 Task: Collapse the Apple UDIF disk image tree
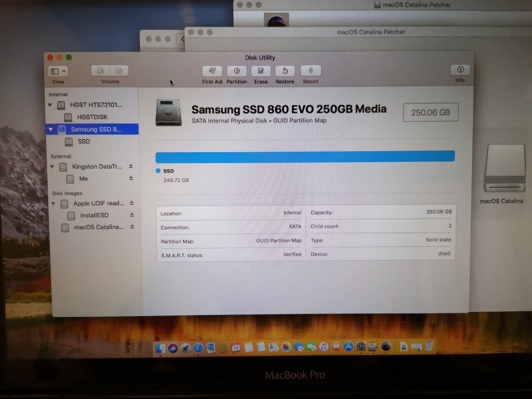pyautogui.click(x=53, y=204)
